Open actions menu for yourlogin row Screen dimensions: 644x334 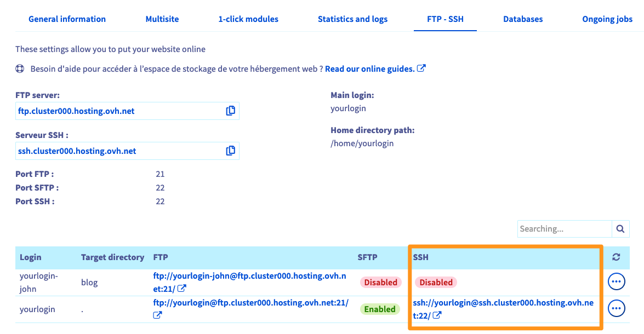(x=616, y=309)
